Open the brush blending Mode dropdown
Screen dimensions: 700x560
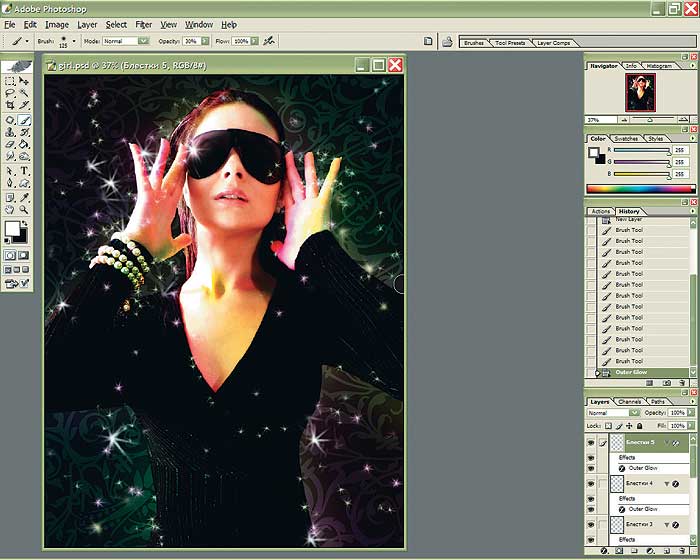click(143, 41)
